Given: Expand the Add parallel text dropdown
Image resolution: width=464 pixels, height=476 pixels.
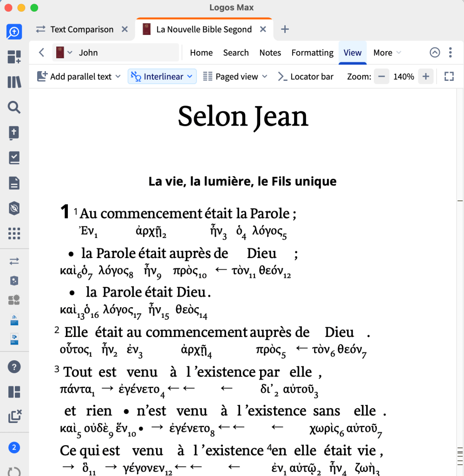Looking at the screenshot, I should (x=79, y=77).
